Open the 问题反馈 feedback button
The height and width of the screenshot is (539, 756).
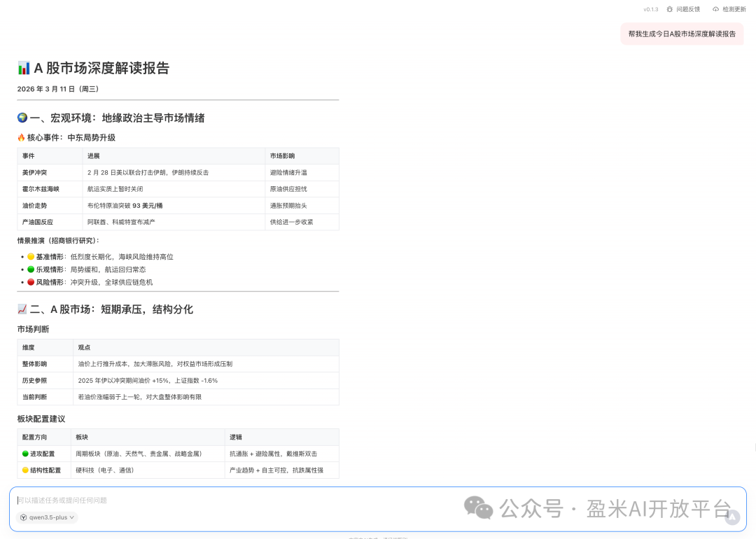[683, 9]
